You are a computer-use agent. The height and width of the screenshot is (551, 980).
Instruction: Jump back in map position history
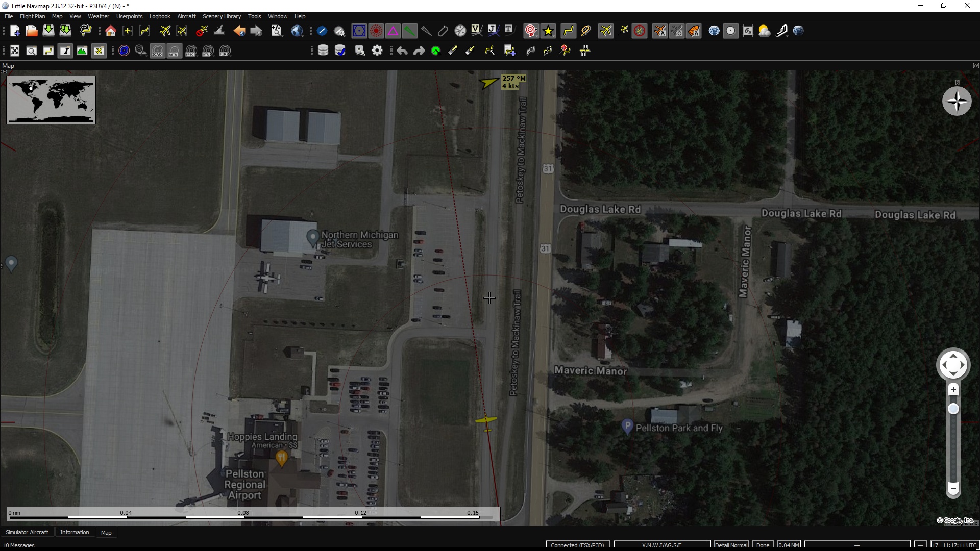pyautogui.click(x=239, y=31)
